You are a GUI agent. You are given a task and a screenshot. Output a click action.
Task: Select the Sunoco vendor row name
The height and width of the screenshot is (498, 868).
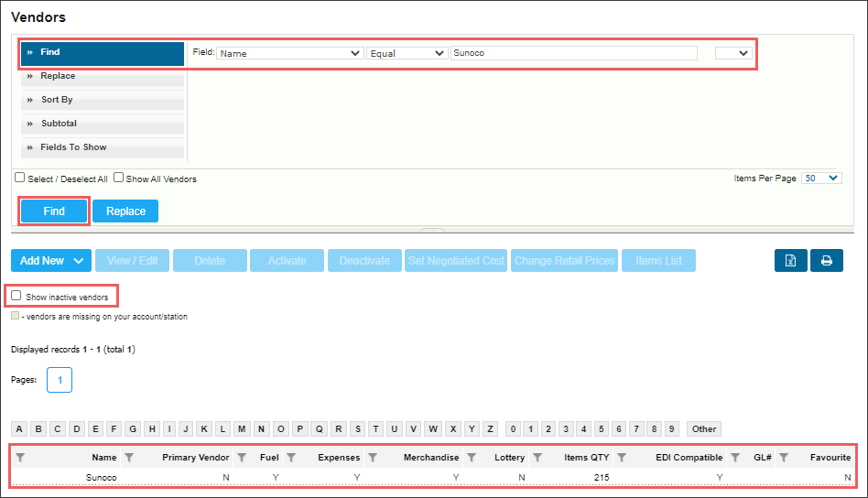tap(101, 478)
